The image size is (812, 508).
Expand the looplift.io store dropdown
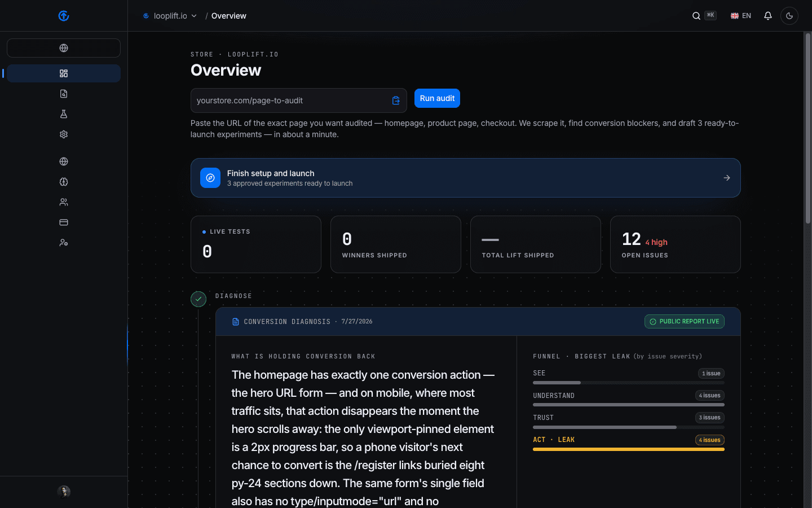[x=170, y=16]
